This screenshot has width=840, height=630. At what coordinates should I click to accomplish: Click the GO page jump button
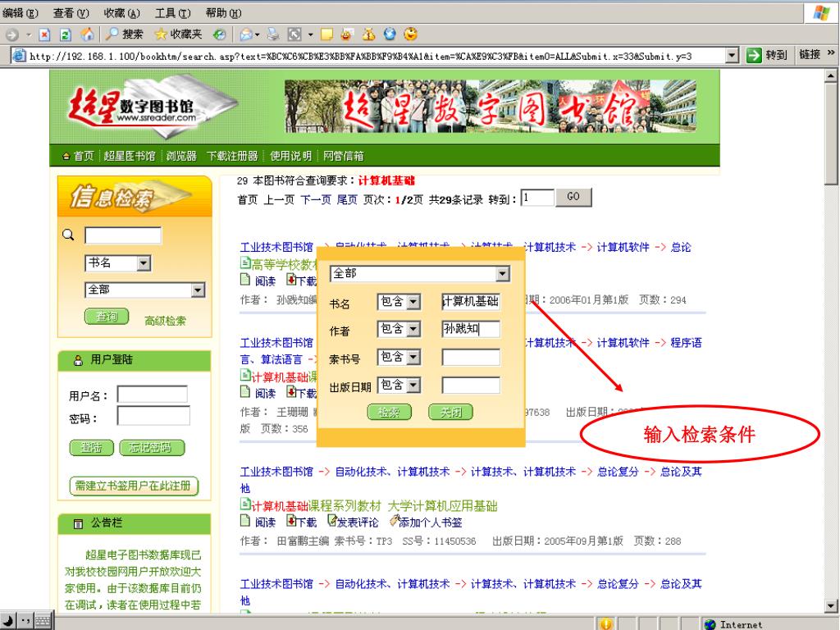pos(573,197)
